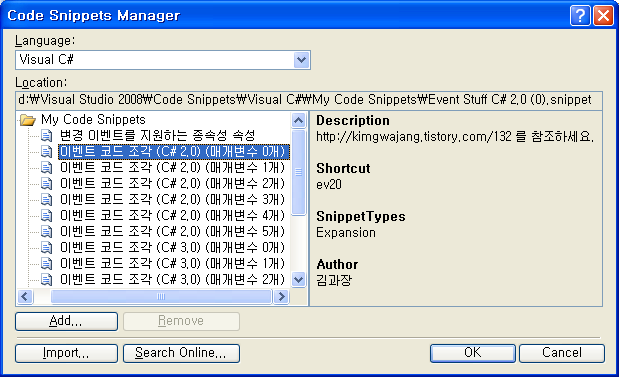Confirm with the OK button
The height and width of the screenshot is (377, 619).
(473, 353)
